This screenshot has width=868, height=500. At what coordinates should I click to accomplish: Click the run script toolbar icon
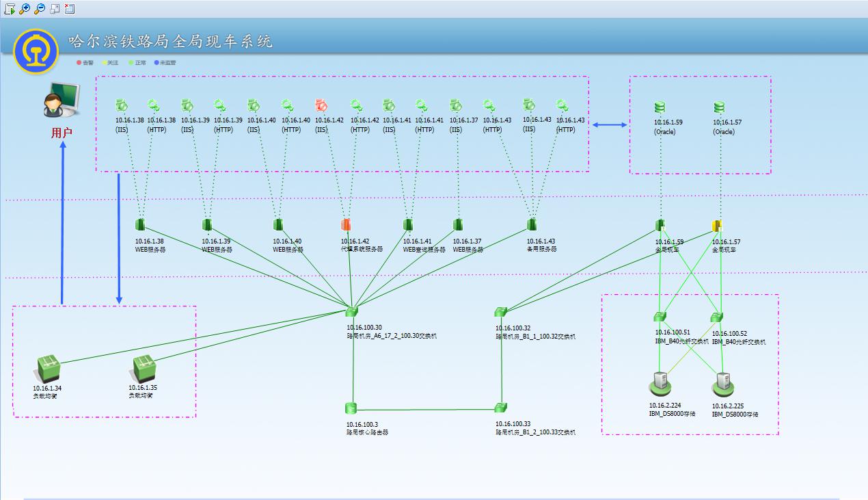click(x=10, y=8)
